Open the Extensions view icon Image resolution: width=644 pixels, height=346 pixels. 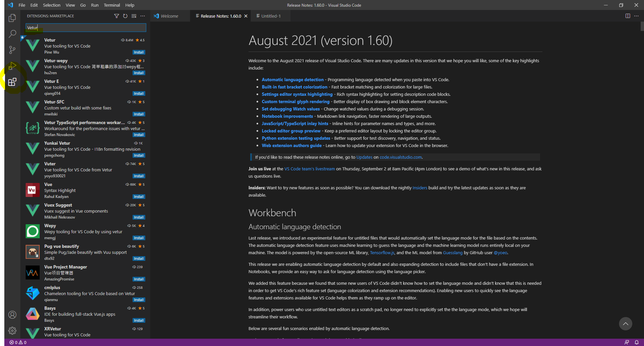click(x=12, y=82)
